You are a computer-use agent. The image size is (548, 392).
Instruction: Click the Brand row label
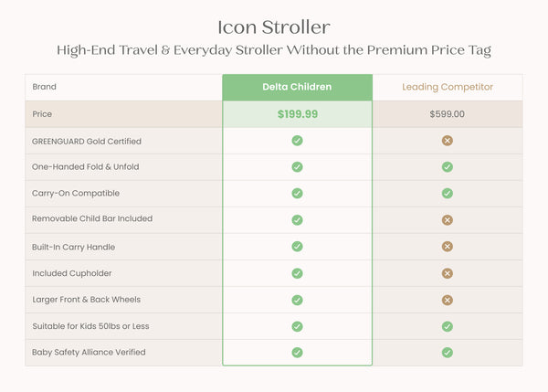click(x=45, y=87)
